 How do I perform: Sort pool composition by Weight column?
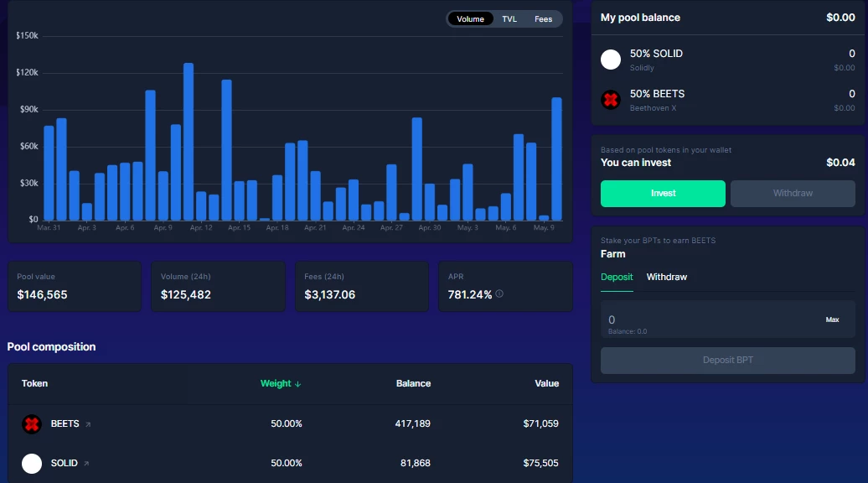pos(276,383)
